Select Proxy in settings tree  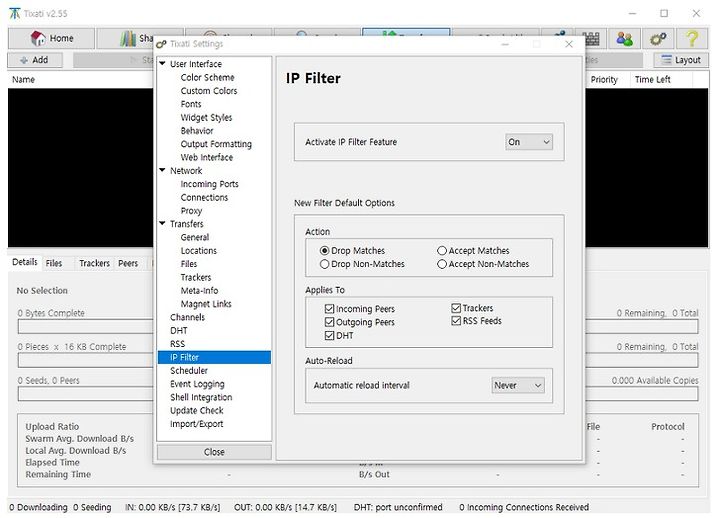click(x=191, y=211)
